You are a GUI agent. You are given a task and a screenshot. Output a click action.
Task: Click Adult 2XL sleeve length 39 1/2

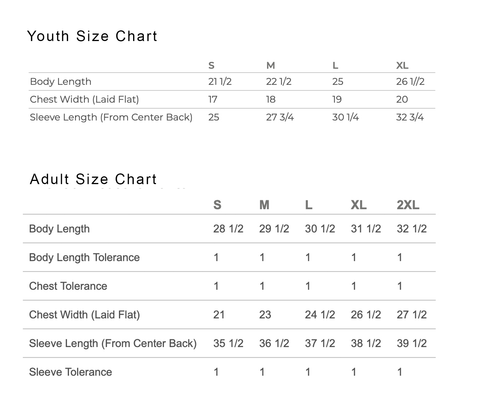click(x=412, y=343)
